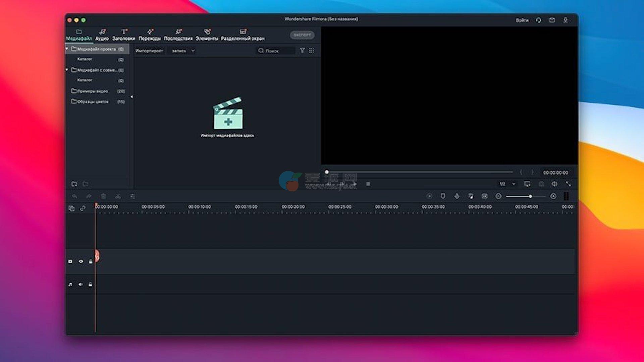Click the ЭКСПОРТ button
This screenshot has width=644, height=362.
pyautogui.click(x=302, y=35)
